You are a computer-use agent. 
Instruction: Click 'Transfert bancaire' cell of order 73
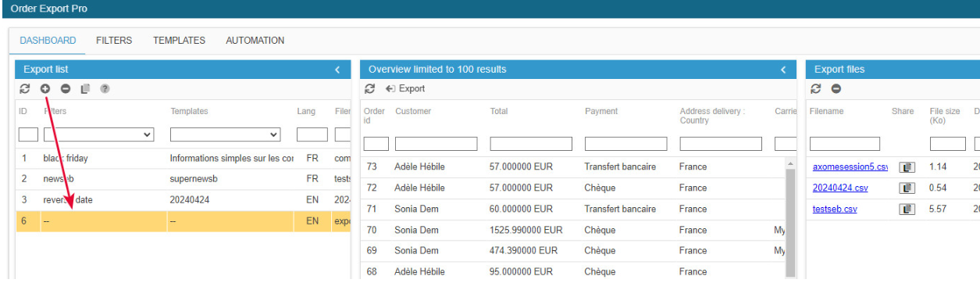pos(620,167)
